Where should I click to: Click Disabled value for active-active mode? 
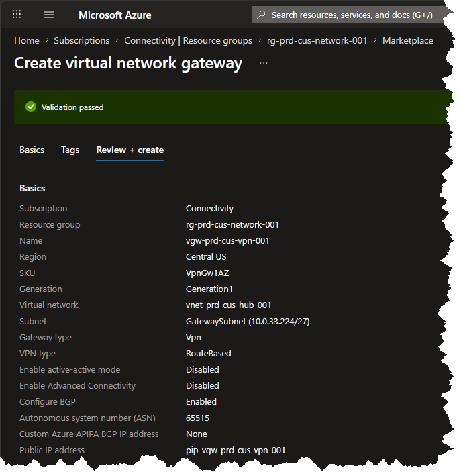[x=203, y=369]
